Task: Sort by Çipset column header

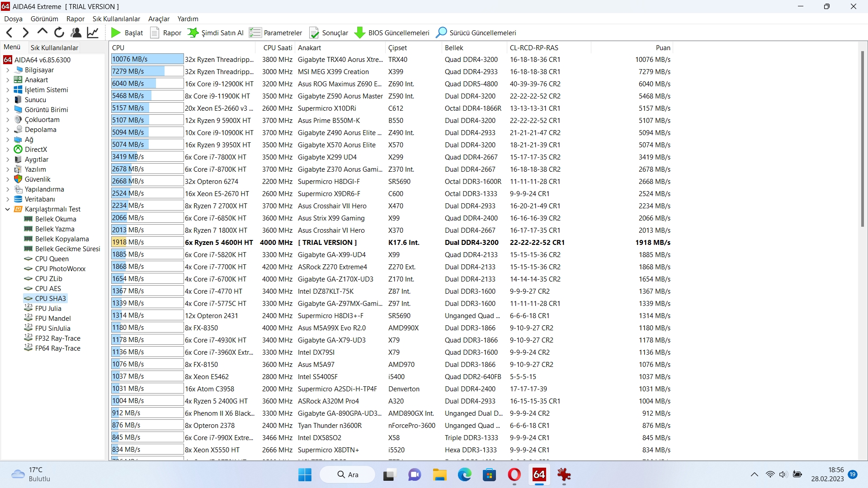Action: coord(414,47)
